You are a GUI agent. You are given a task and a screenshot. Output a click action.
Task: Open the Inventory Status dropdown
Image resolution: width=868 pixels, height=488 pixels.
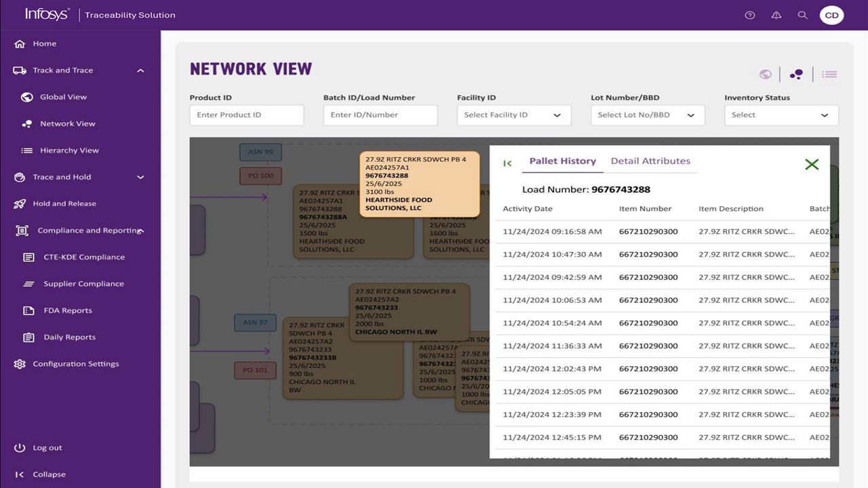(x=781, y=115)
